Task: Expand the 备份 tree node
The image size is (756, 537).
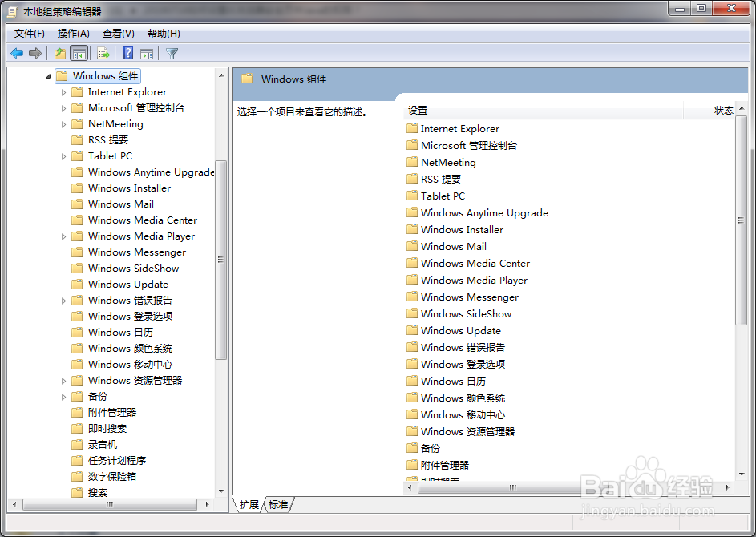Action: 63,396
